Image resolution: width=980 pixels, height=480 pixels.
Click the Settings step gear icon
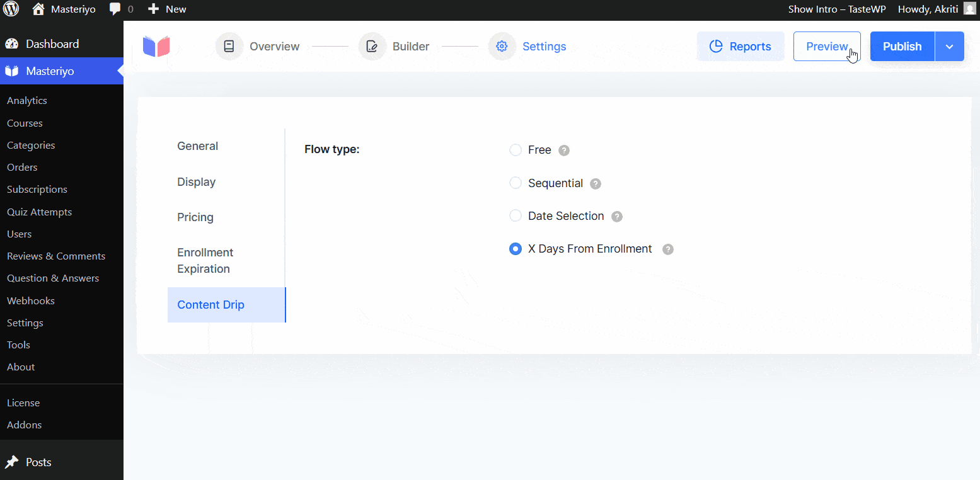click(x=502, y=47)
